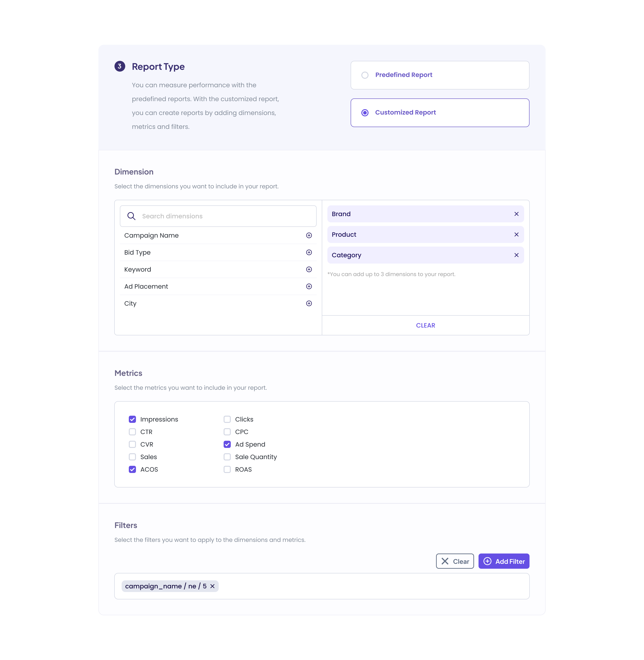
Task: Remove the Brand dimension with X
Action: [x=516, y=214]
